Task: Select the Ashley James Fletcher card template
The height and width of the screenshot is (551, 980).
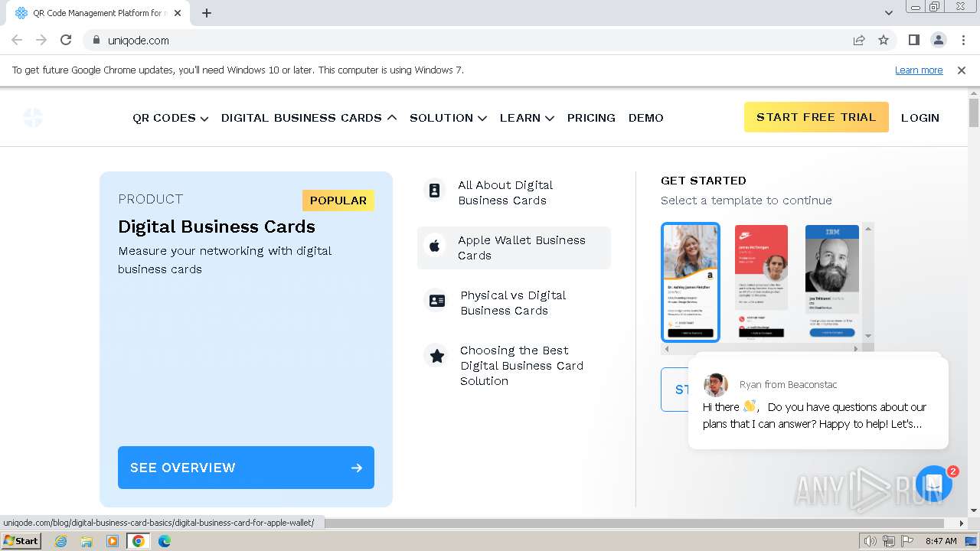Action: (x=691, y=282)
